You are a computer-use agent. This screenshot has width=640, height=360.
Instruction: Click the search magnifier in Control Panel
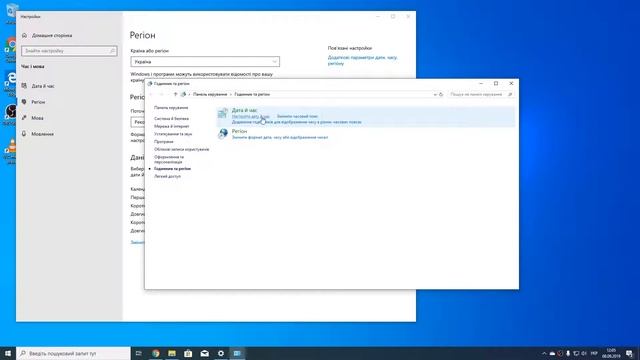[510, 94]
